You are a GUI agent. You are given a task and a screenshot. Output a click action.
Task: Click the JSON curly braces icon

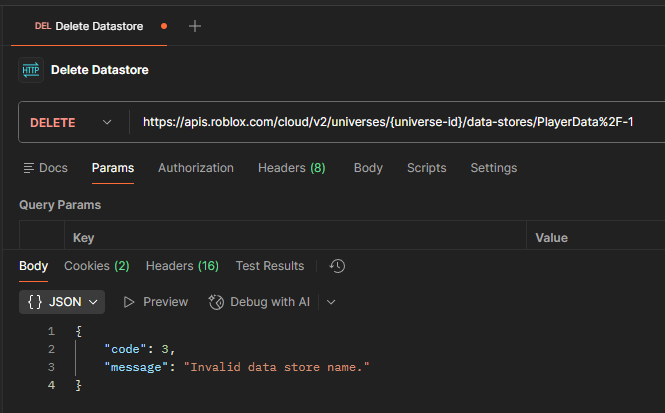[x=35, y=302]
